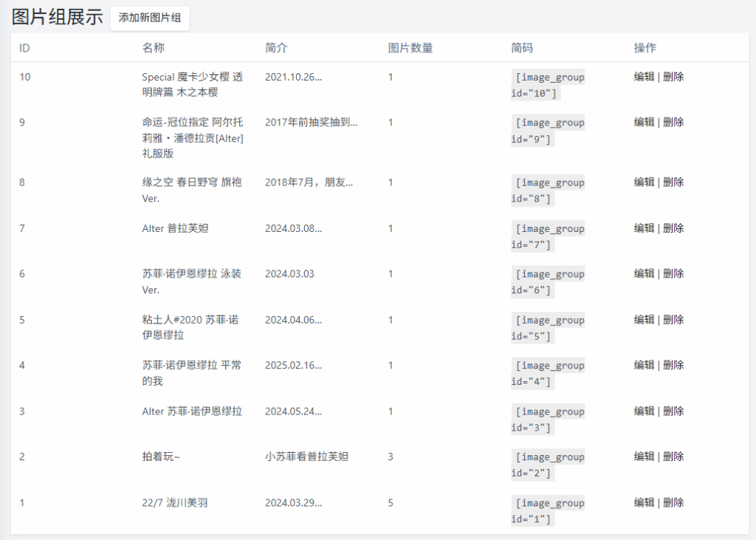Click the 图片组展示 page heading
The height and width of the screenshot is (540, 756).
tap(58, 18)
